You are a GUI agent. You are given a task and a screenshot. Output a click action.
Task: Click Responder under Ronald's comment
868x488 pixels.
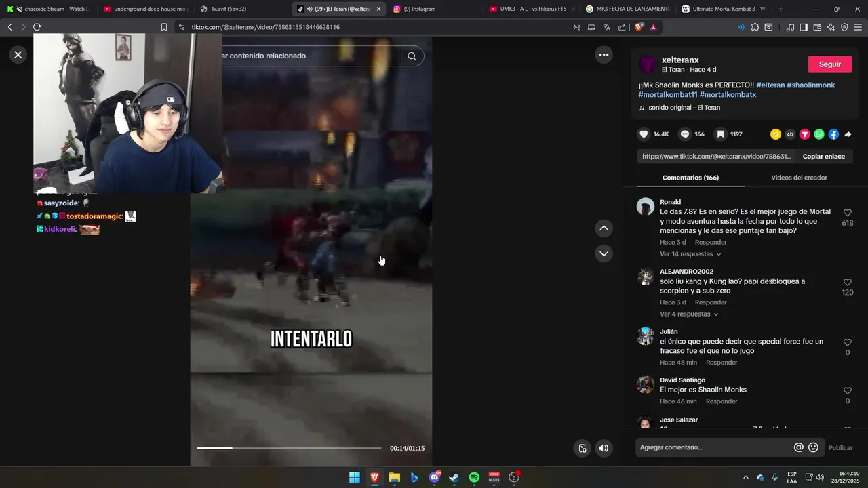click(x=711, y=243)
